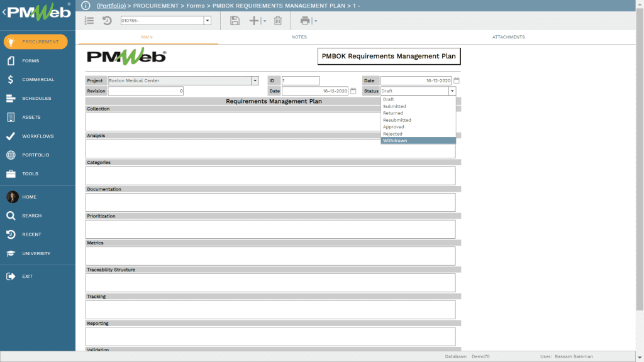Click the add new plus icon
Screen dimensions: 644x362
pos(254,21)
